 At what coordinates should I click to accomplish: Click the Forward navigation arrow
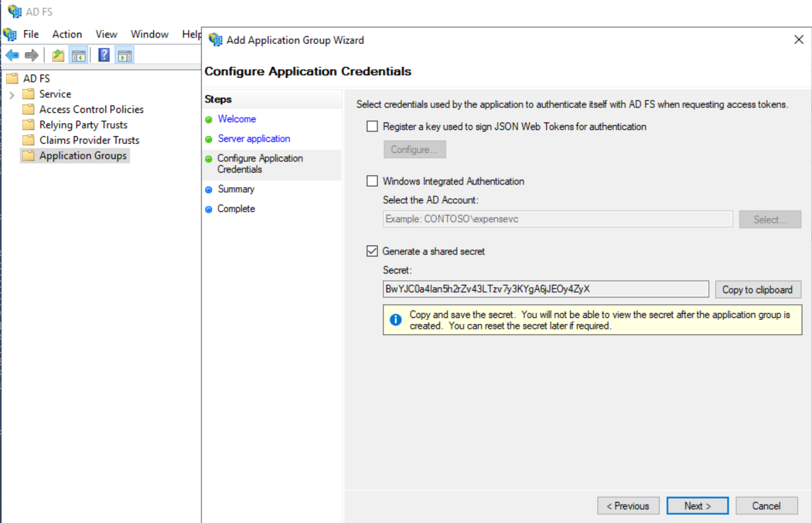click(x=31, y=55)
